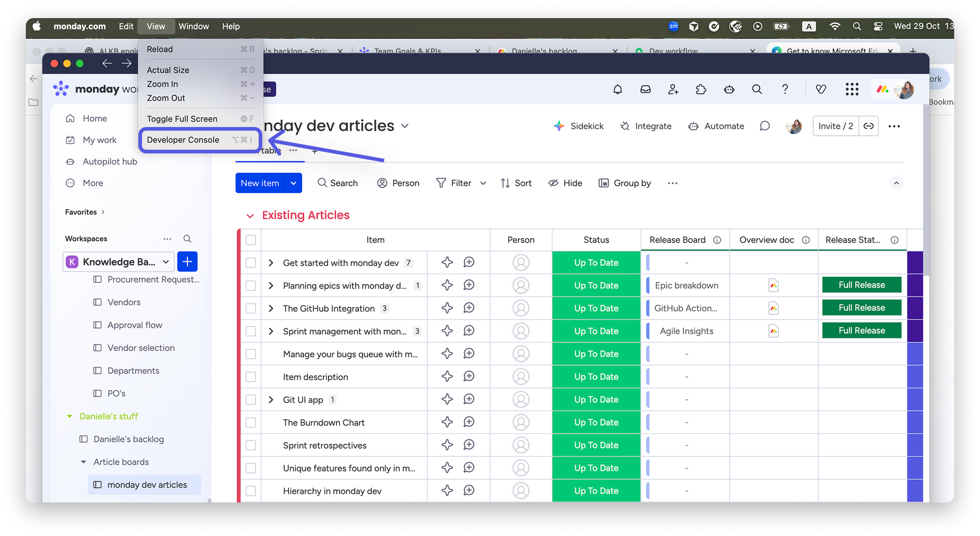Click Up To Date status for Git UI app

[x=596, y=400]
